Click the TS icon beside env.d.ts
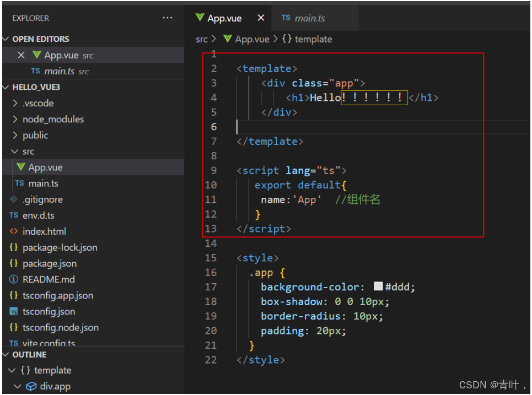This screenshot has width=532, height=395. coord(14,215)
